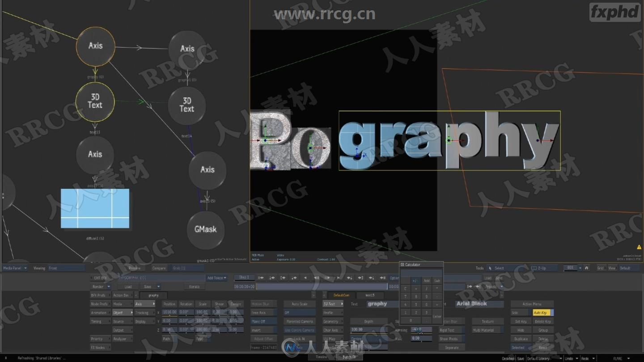644x362 pixels.
Task: Select the top-right Axis node above graphy1
Action: point(187,49)
